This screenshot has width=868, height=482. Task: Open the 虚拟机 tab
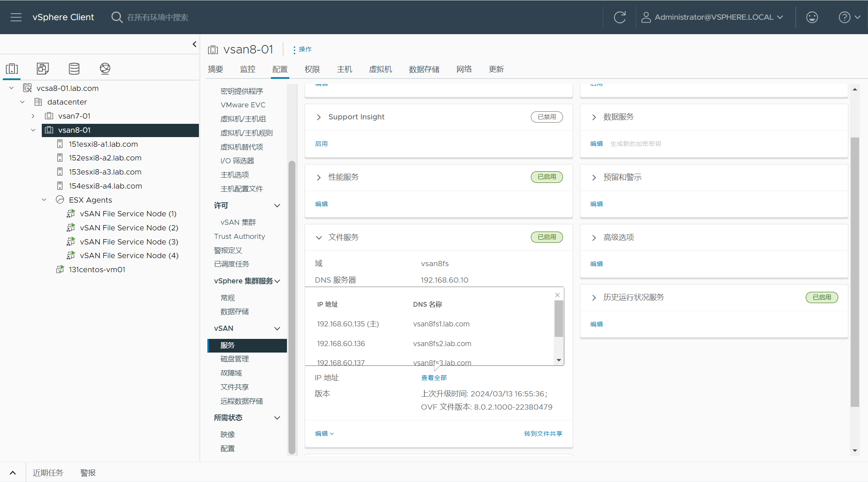pos(381,69)
